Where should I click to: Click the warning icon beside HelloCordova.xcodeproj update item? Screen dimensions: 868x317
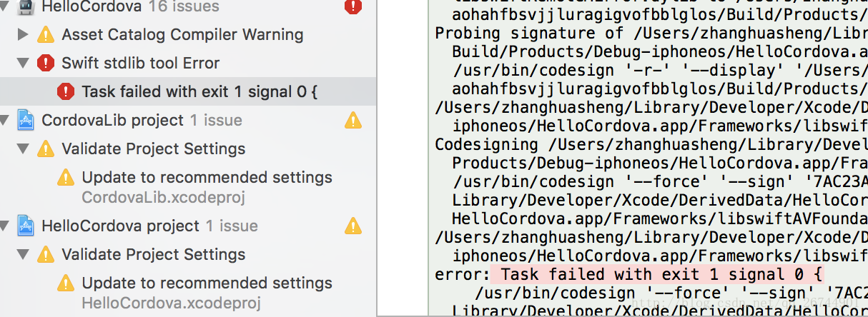(66, 283)
